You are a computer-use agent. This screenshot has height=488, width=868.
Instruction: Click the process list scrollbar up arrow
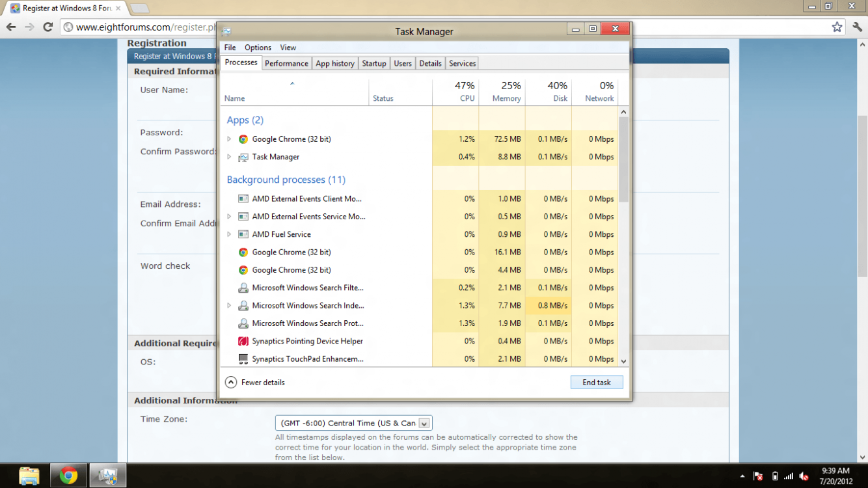tap(623, 113)
